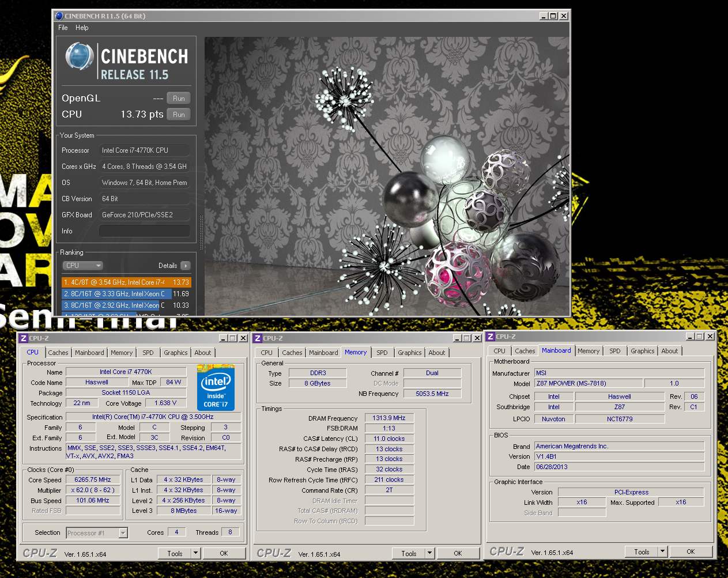728x578 pixels.
Task: Select ranking row 2 8C/16T 3.33 GHz Xeon
Action: tap(126, 294)
